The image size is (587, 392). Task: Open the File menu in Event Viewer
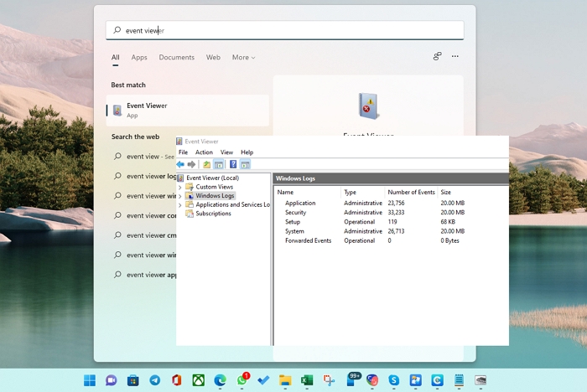(x=183, y=152)
